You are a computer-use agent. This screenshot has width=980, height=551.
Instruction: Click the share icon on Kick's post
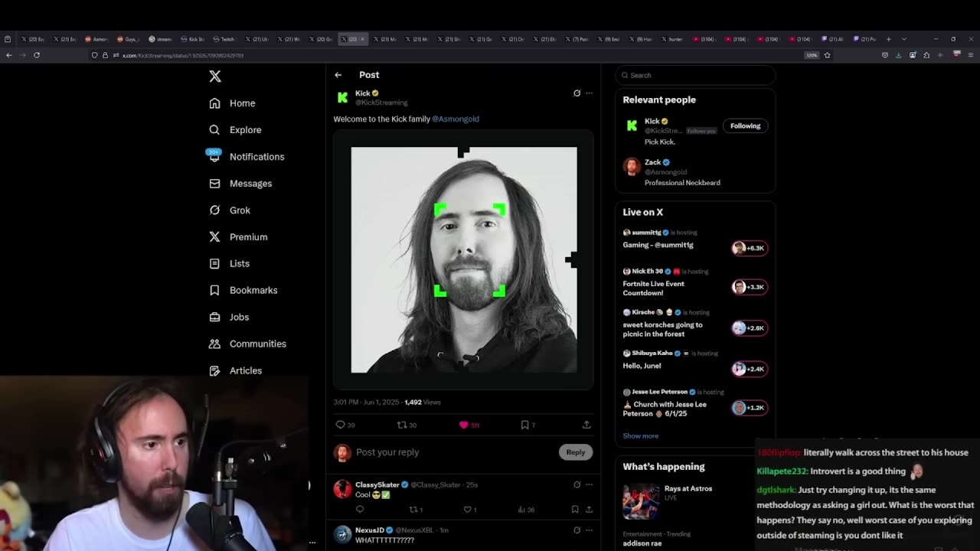coord(586,425)
